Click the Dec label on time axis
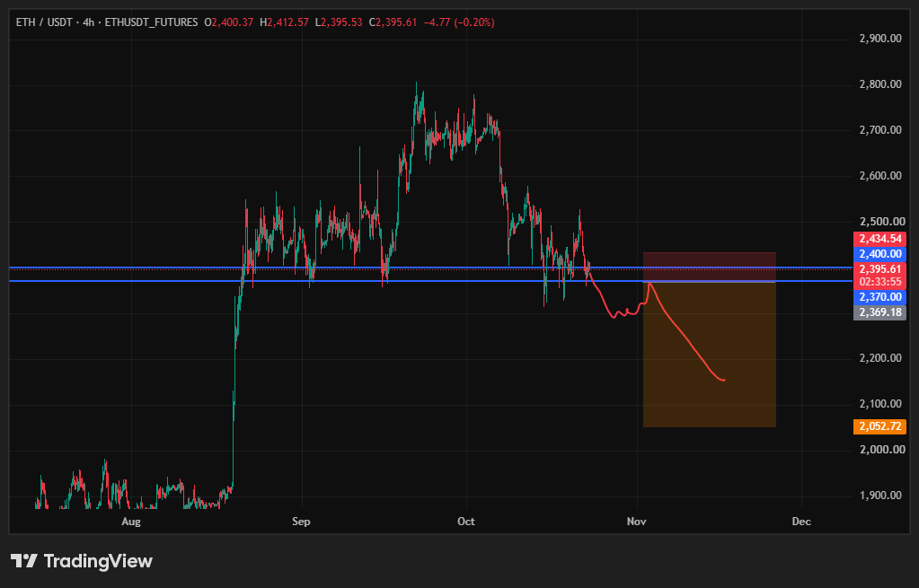919x588 pixels. (801, 522)
